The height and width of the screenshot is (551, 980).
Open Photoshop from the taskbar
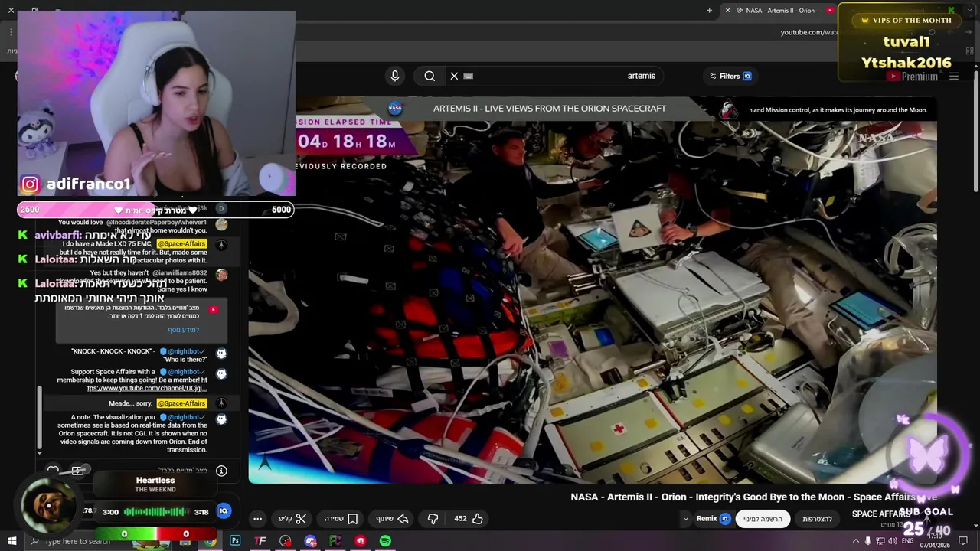(x=235, y=541)
